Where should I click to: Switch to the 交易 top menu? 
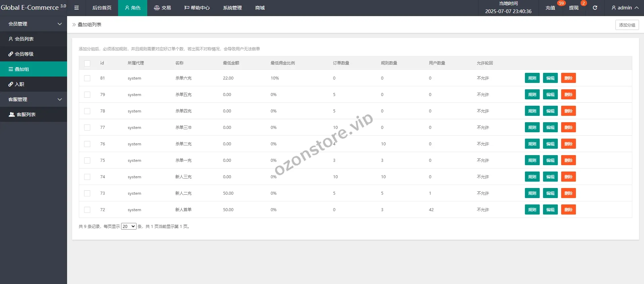[162, 8]
